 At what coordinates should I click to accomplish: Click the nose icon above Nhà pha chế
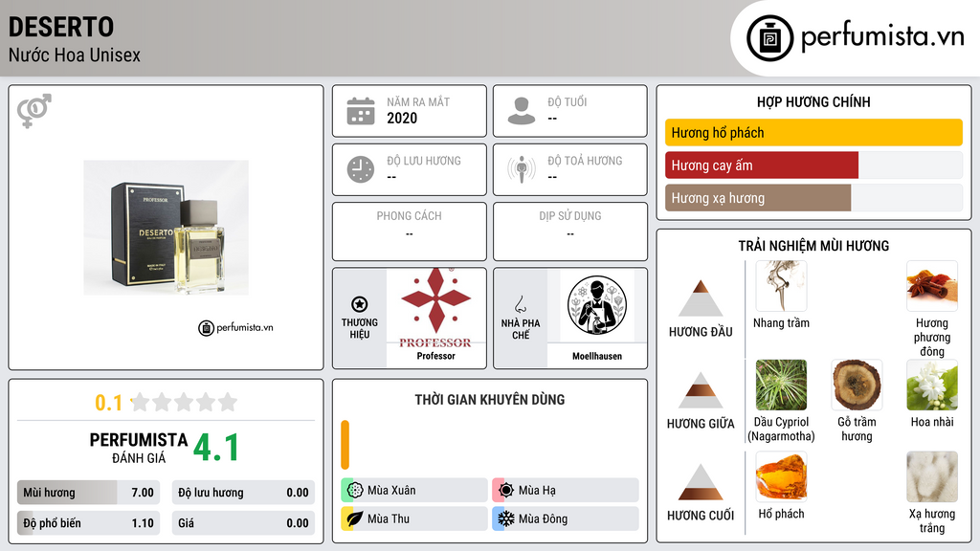coord(520,304)
